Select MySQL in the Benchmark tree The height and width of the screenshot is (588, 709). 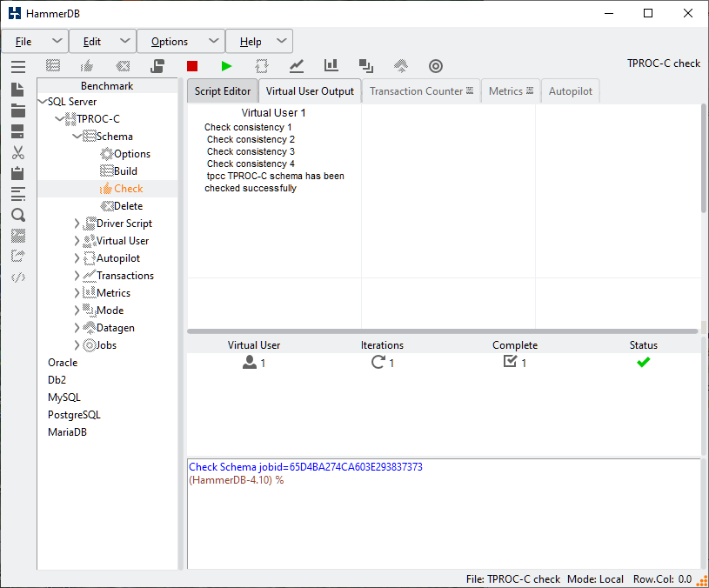point(64,398)
